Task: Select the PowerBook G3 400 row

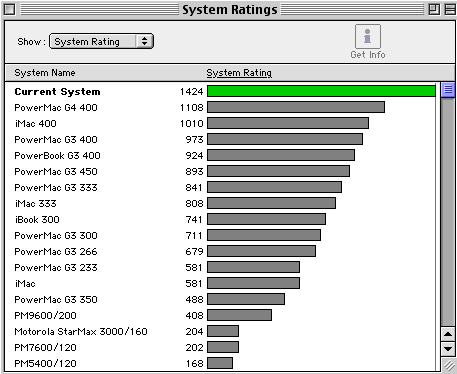Action: click(221, 155)
